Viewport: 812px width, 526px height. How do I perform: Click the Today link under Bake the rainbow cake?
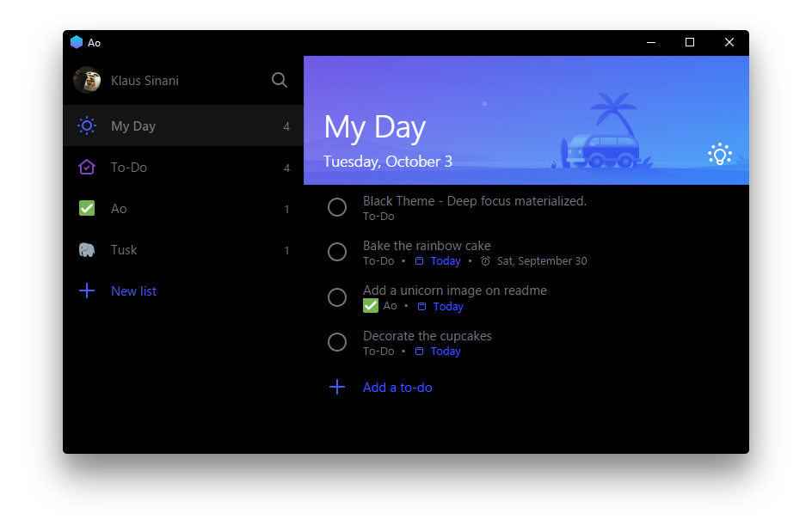445,260
